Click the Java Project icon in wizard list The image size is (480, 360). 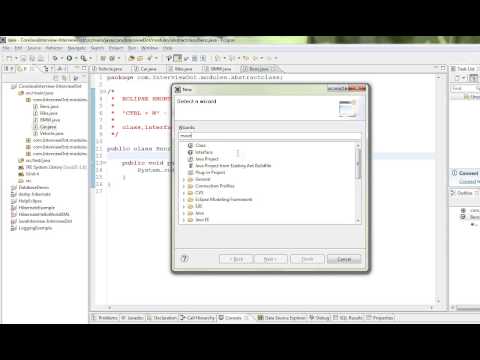[190, 159]
